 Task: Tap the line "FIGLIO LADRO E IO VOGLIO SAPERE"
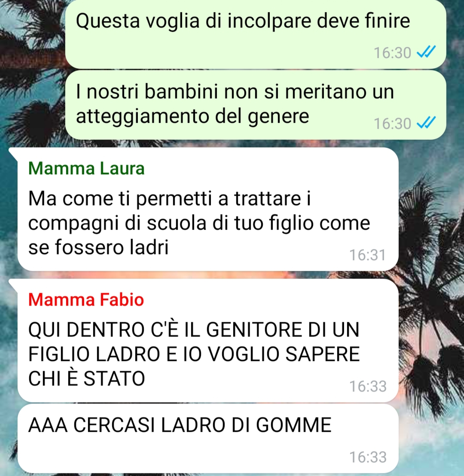[x=194, y=354]
